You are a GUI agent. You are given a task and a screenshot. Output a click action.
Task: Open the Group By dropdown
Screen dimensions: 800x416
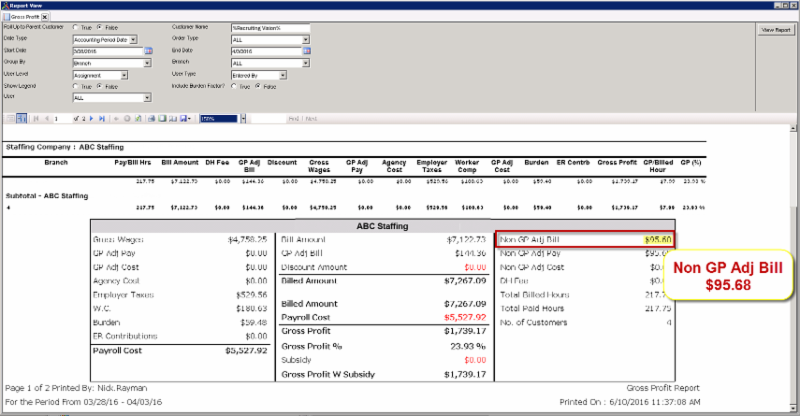147,63
